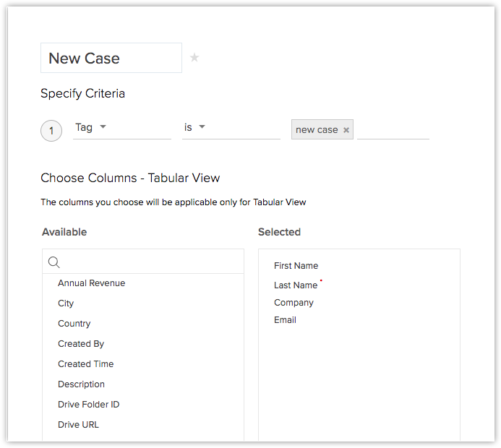Pick Drive URL from Available list
The image size is (501, 448).
78,425
